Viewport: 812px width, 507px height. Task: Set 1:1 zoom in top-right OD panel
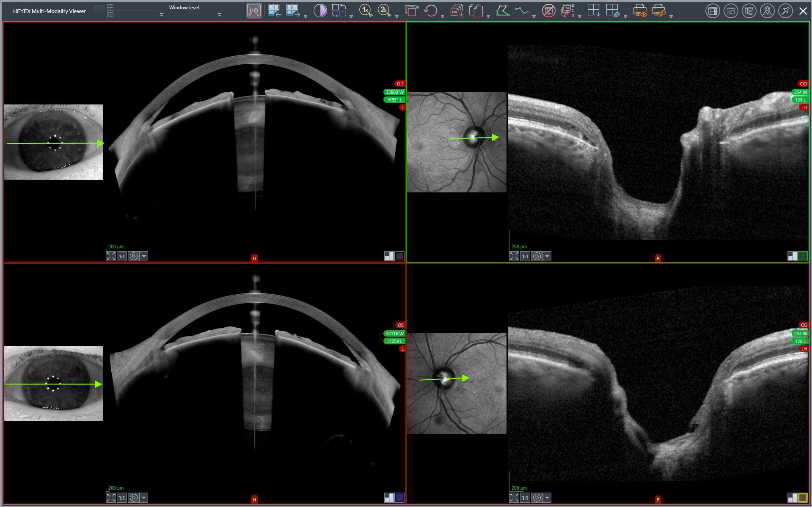(525, 256)
